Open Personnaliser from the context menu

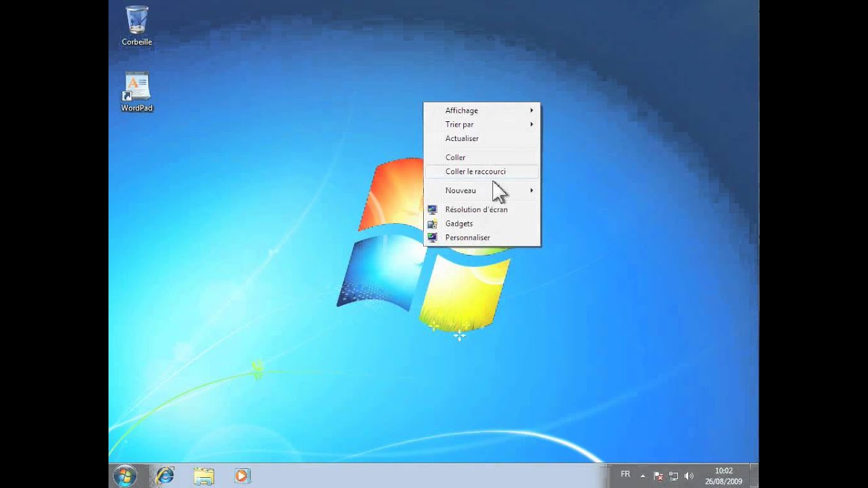(x=482, y=238)
